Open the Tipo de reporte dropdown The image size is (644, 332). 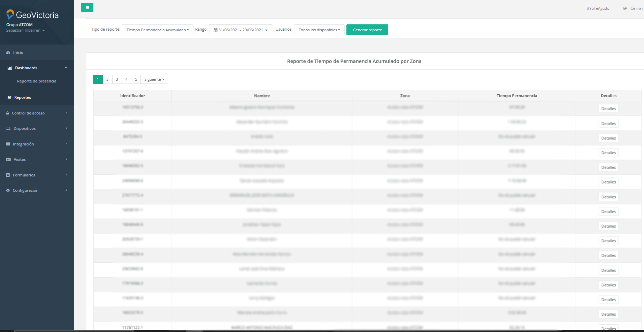pos(158,30)
